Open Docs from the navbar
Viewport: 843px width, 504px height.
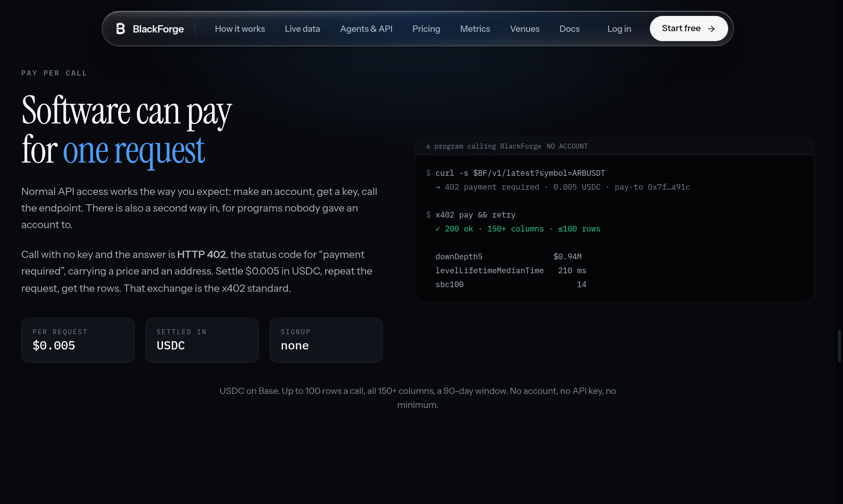point(570,29)
